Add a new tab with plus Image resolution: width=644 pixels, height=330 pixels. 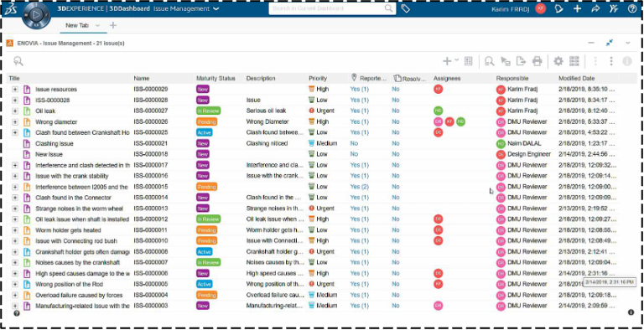coord(113,25)
